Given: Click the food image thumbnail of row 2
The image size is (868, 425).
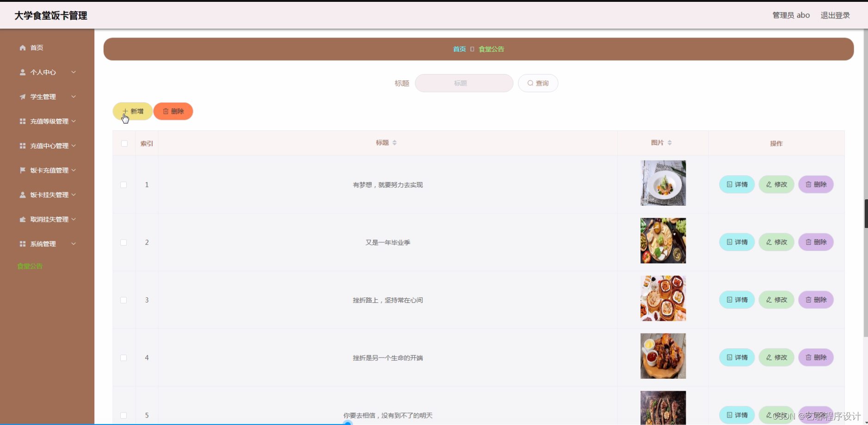Looking at the screenshot, I should pyautogui.click(x=663, y=240).
